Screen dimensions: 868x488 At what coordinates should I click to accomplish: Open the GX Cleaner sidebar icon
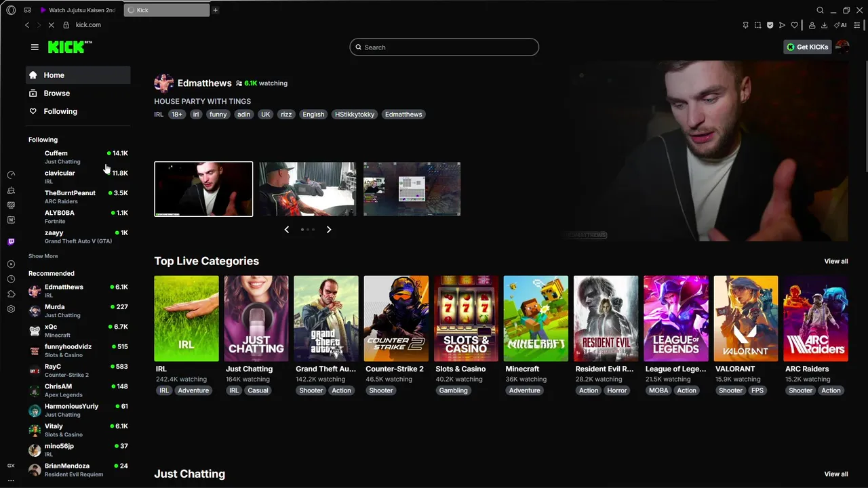click(11, 190)
